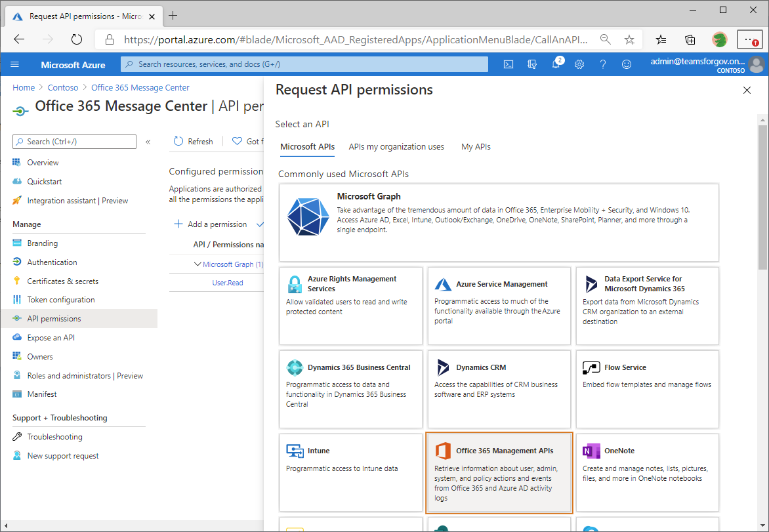Refresh the configured permissions list
This screenshot has width=769, height=532.
click(x=193, y=141)
